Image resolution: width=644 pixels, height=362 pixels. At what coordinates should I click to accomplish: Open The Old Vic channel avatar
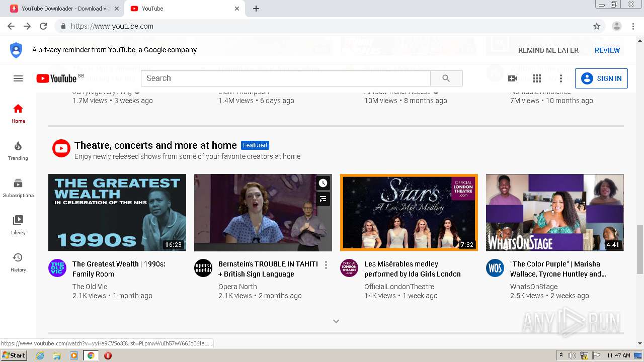tap(57, 268)
